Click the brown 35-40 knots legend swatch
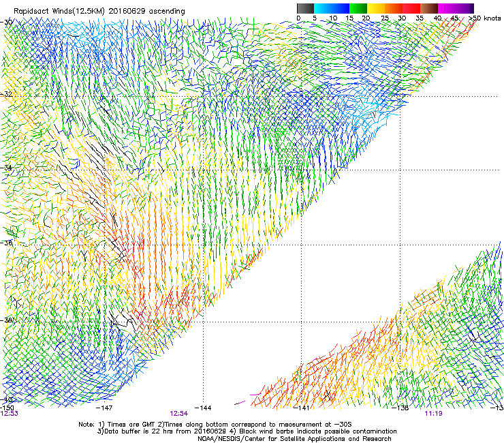The image size is (504, 443). pos(429,8)
